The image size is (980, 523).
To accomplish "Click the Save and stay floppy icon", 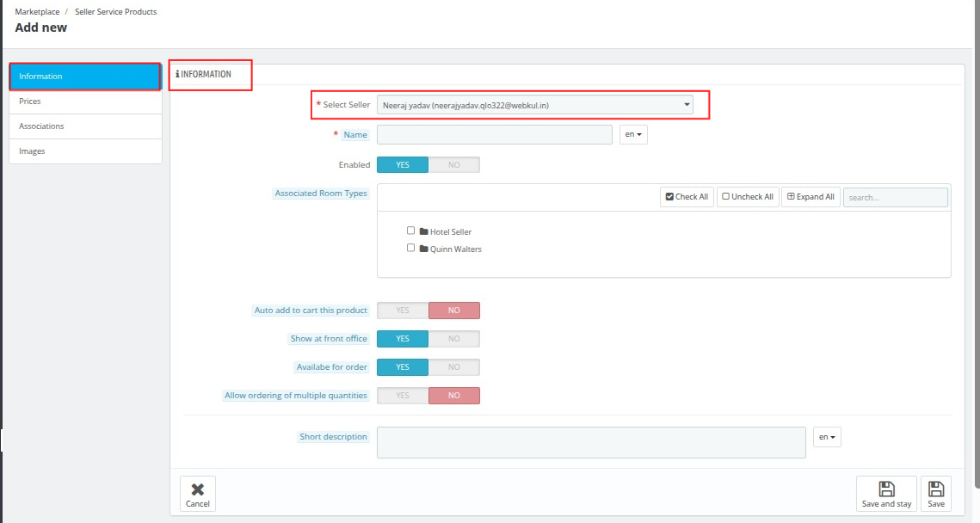I will 886,489.
